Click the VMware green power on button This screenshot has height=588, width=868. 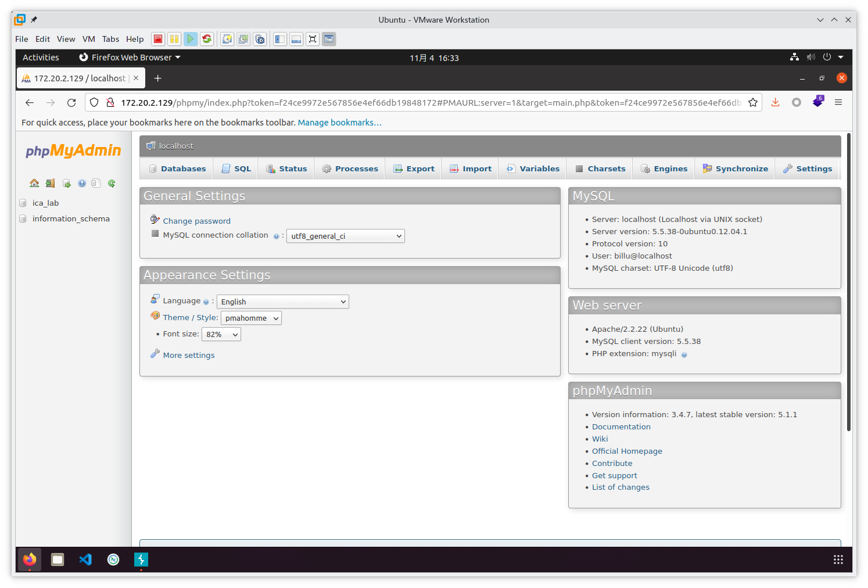point(191,39)
